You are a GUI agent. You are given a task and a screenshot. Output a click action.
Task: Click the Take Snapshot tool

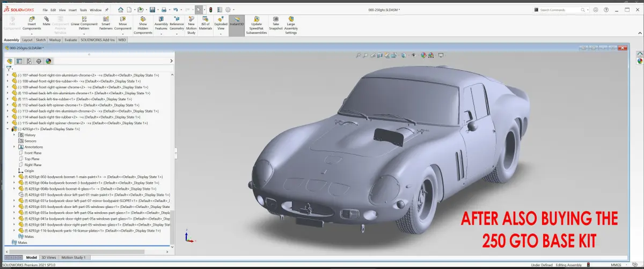[x=275, y=23]
